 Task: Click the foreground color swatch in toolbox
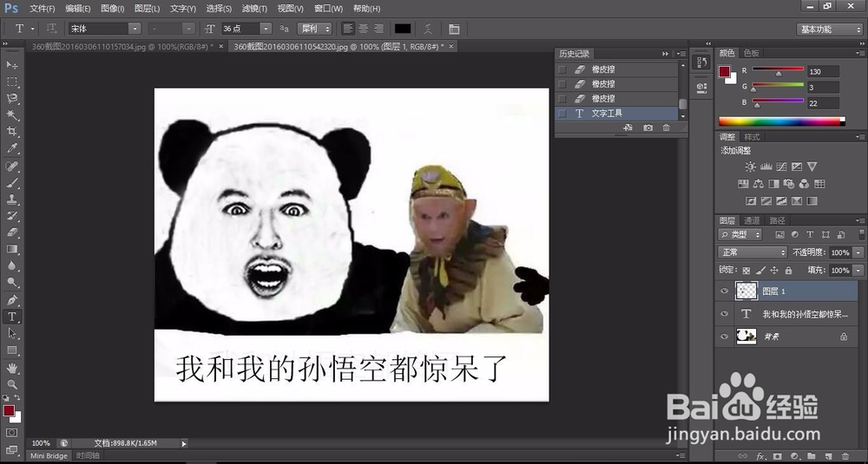pos(9,411)
